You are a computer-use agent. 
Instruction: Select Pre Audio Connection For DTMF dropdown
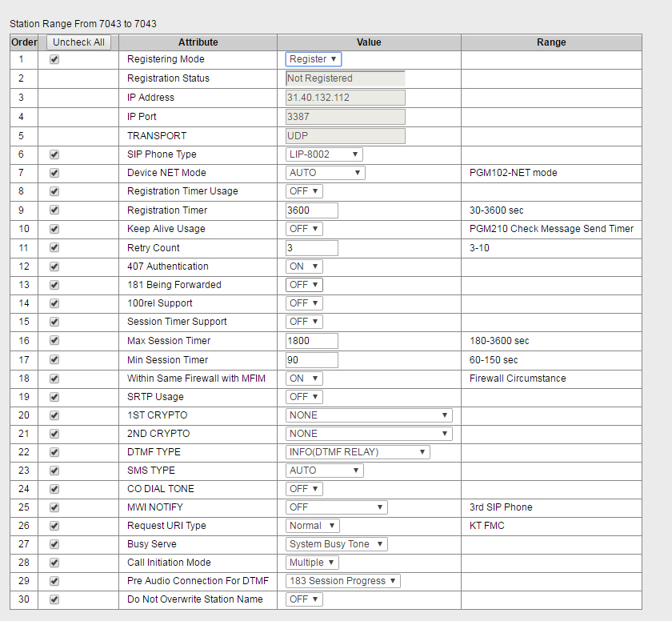(343, 581)
